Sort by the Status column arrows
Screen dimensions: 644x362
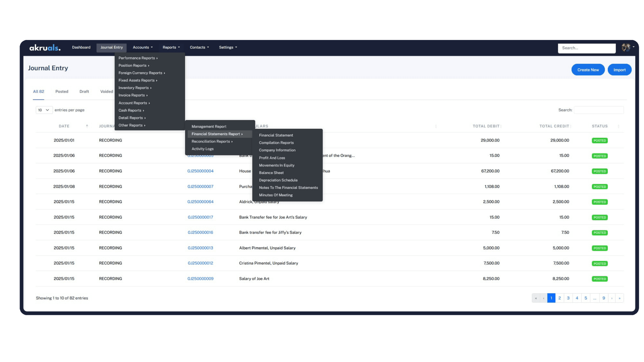(618, 126)
